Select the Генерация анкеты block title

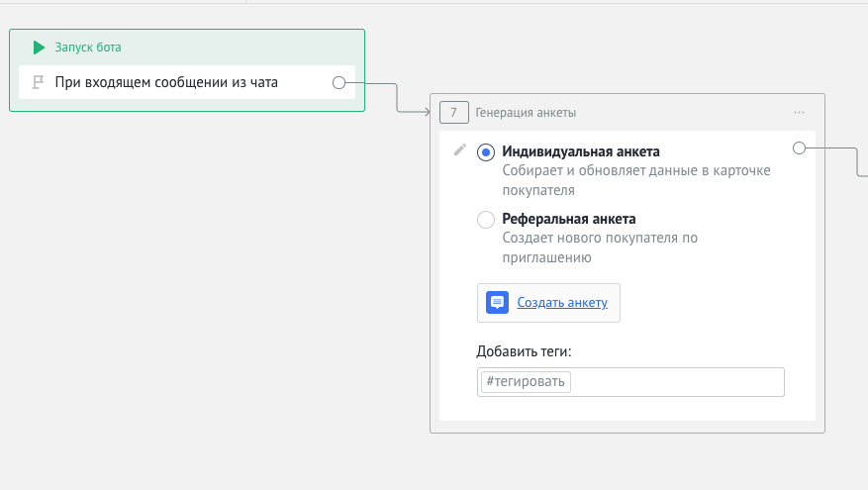pyautogui.click(x=526, y=113)
